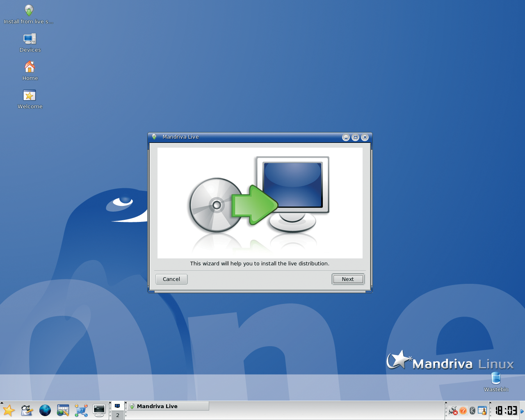Click the disconnected network tray icon
Viewport: 525px width, 420px height.
(453, 410)
